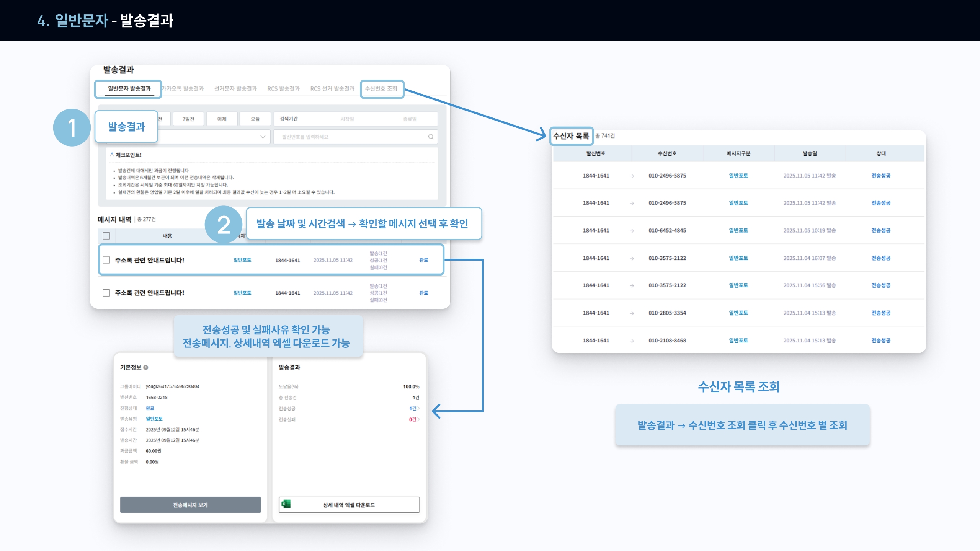Click the green Excel icon in download button

click(x=286, y=504)
